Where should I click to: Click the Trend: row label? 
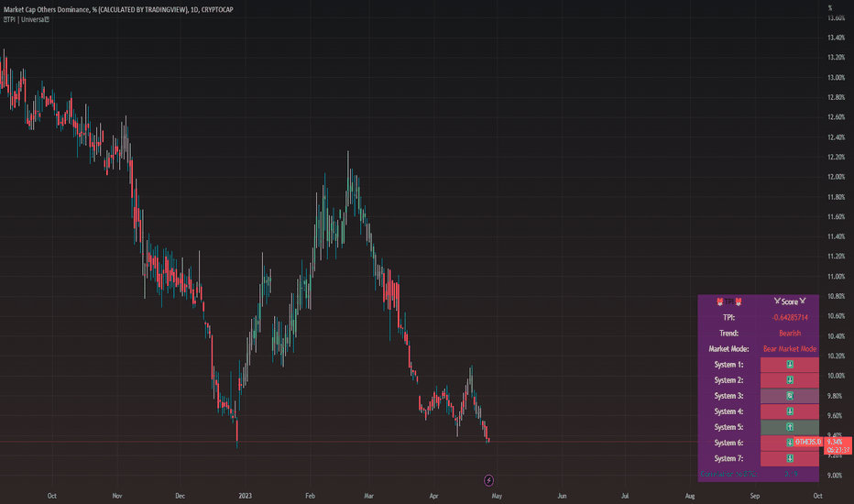(x=728, y=333)
